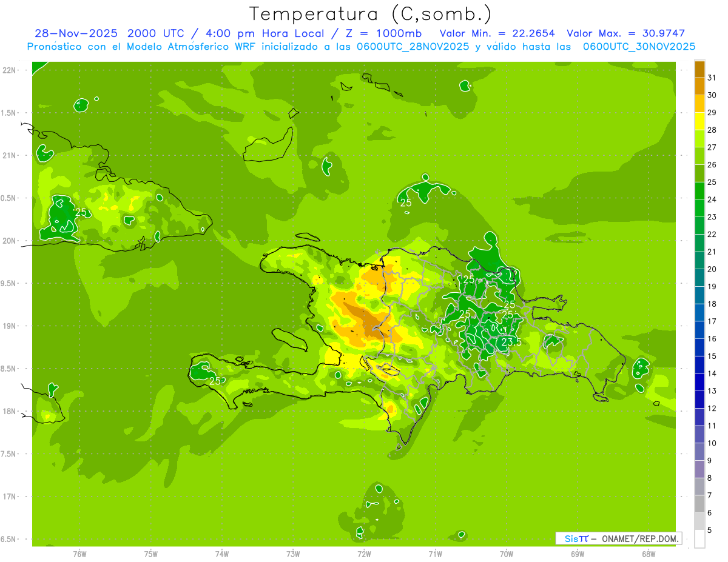
Task: Click the "18N" latitude axis label
Action: click(9, 412)
